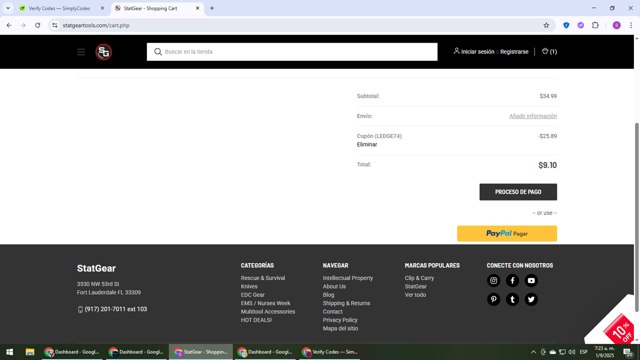Viewport: 640px width, 360px height.
Task: Open the ESP language indicator
Action: pos(583,352)
